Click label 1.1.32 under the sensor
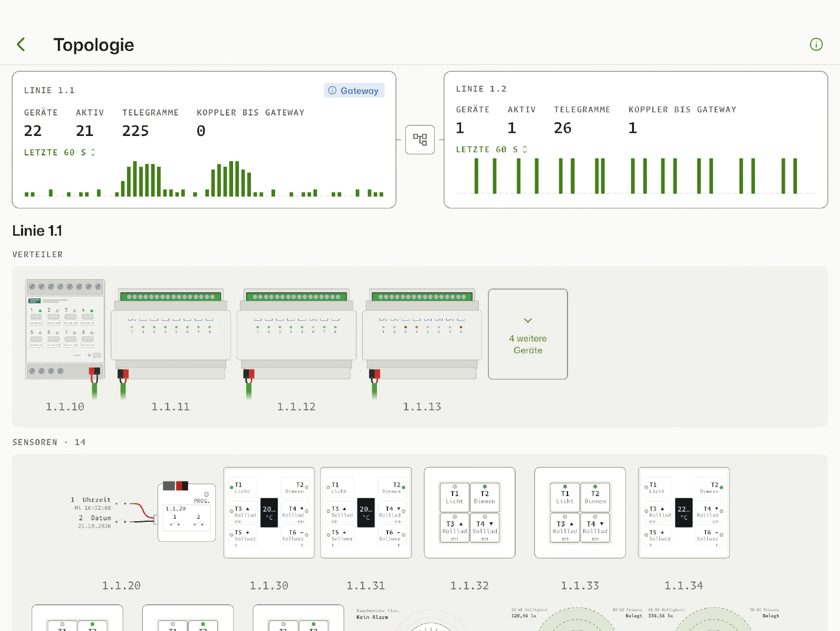Image resolution: width=840 pixels, height=631 pixels. [x=469, y=585]
